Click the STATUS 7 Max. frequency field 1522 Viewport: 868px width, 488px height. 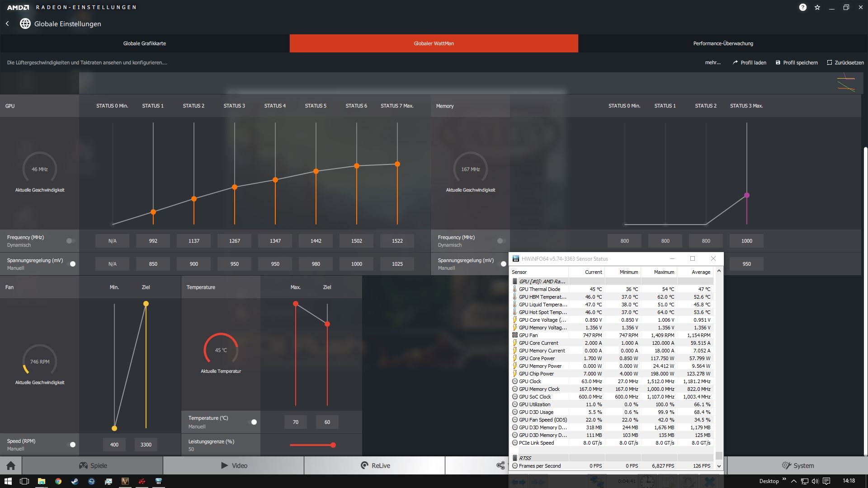(x=397, y=241)
